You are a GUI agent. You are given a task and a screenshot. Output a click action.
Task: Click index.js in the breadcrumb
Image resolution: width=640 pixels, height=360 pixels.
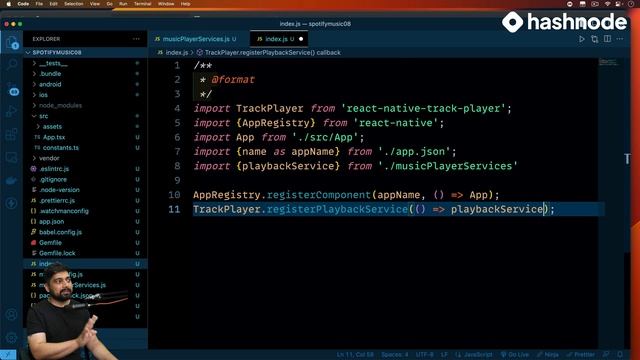(177, 53)
